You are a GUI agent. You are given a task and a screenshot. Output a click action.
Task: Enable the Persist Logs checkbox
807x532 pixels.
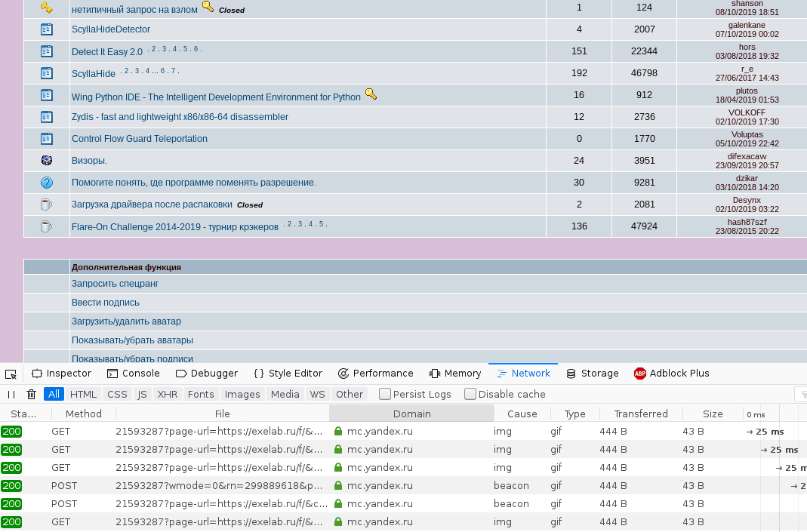[x=385, y=394]
